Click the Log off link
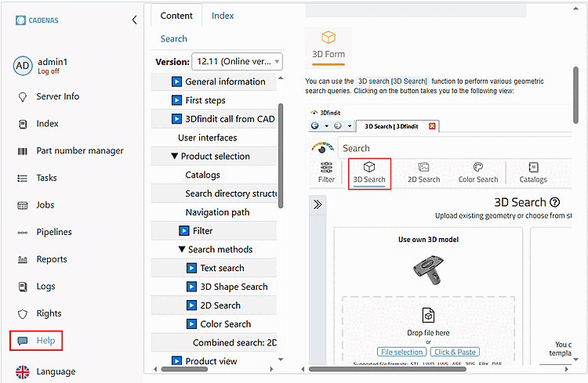Image resolution: width=588 pixels, height=383 pixels. click(48, 71)
